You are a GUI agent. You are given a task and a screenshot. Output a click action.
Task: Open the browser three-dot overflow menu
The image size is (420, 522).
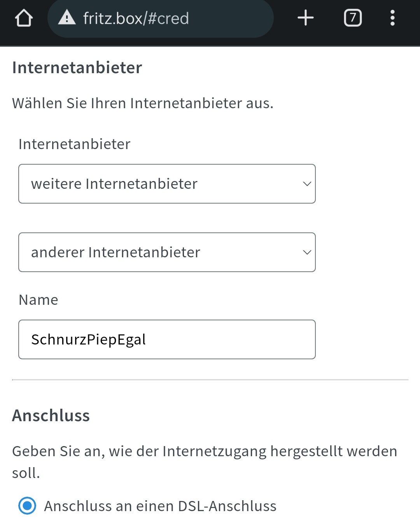point(392,18)
